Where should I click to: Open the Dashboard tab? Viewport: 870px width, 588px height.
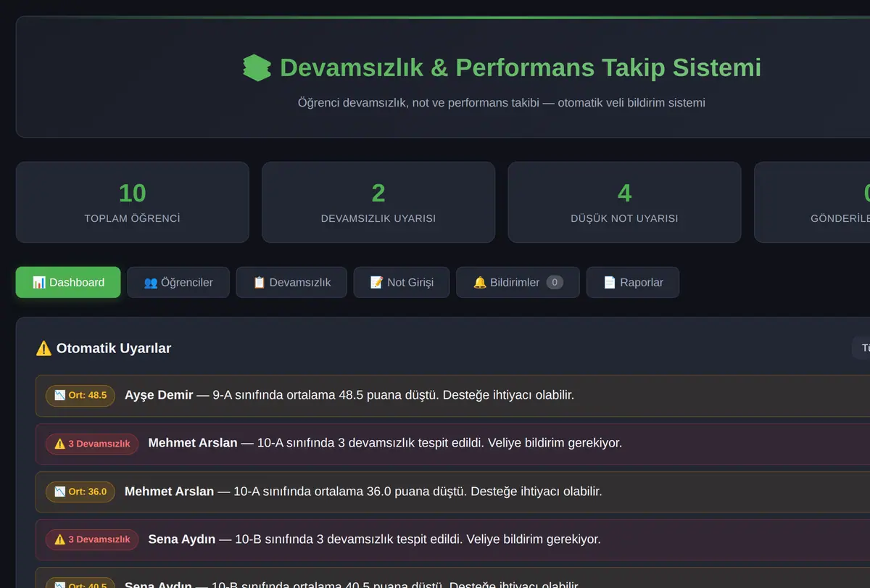coord(68,283)
